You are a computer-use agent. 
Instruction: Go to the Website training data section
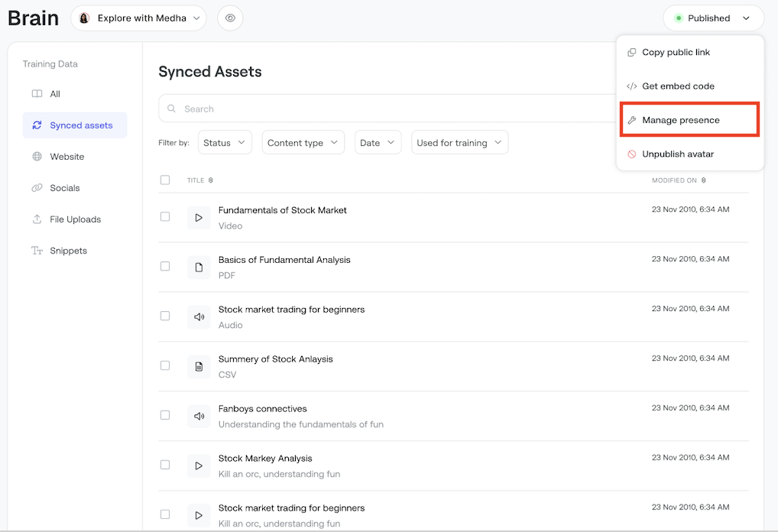pyautogui.click(x=66, y=157)
